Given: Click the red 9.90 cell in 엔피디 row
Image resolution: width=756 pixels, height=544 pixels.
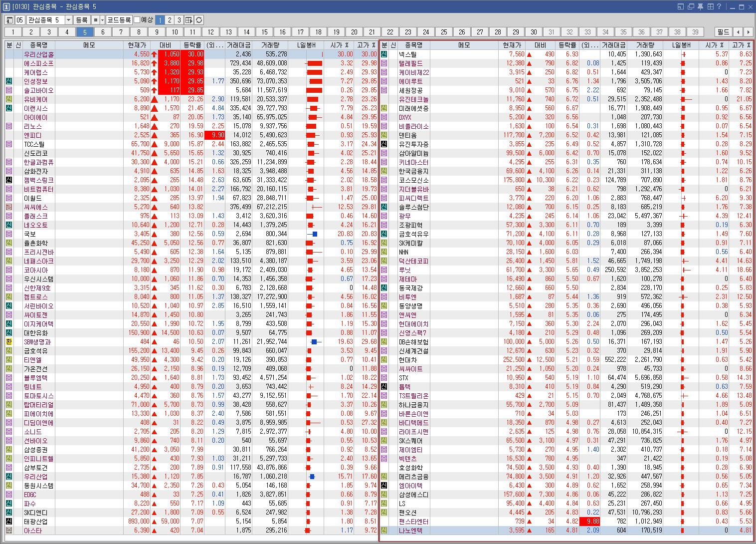Looking at the screenshot, I should [x=215, y=135].
